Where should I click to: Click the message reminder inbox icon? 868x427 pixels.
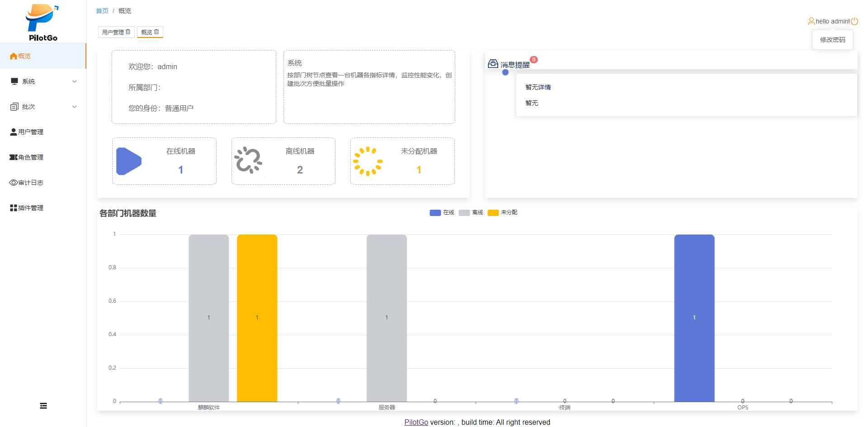tap(493, 64)
